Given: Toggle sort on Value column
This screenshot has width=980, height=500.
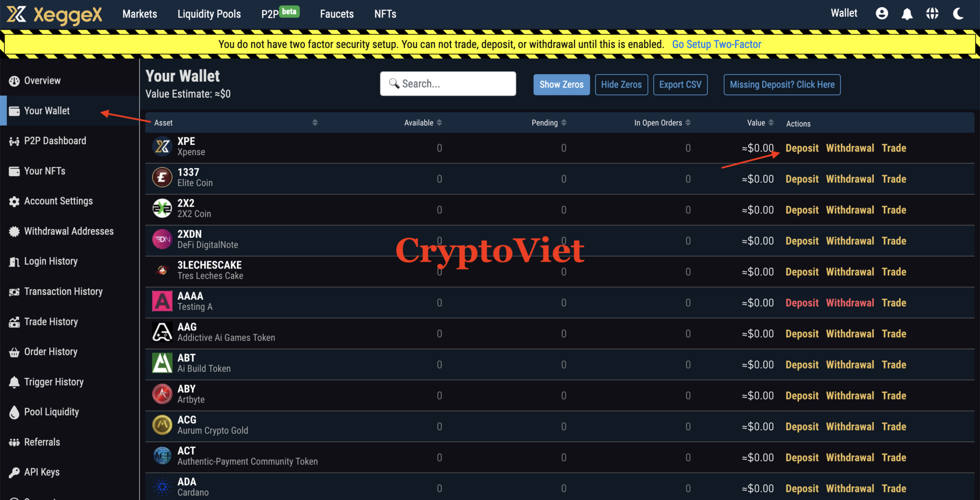Looking at the screenshot, I should 771,122.
